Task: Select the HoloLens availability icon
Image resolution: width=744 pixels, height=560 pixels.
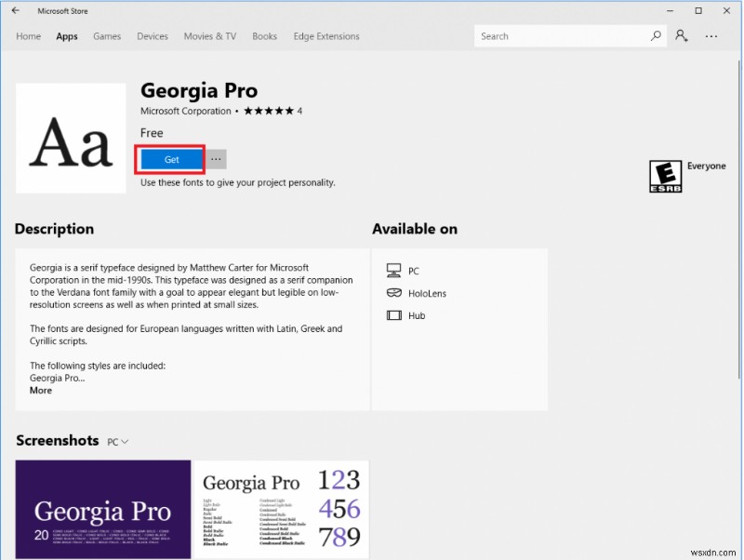Action: [395, 292]
